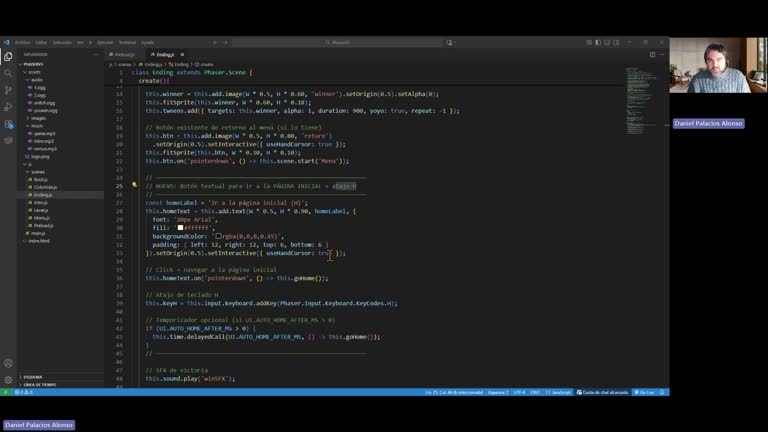
Task: Click Daniel Palacios Alonso's webcam video thumbnail
Action: pos(718,65)
